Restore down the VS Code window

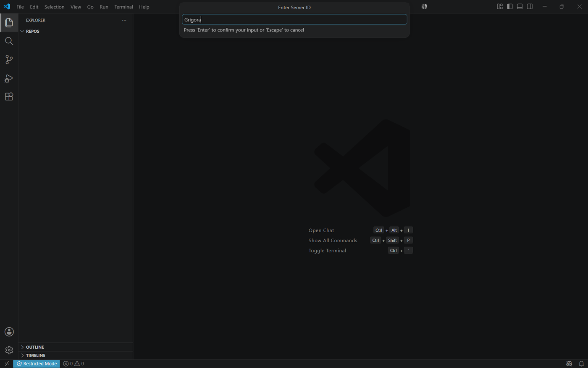click(562, 7)
